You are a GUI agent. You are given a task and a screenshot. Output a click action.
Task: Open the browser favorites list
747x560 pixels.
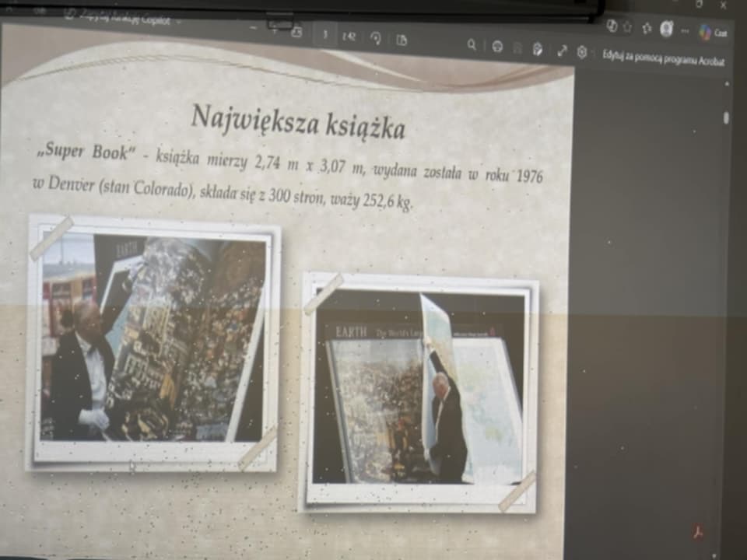(x=647, y=28)
